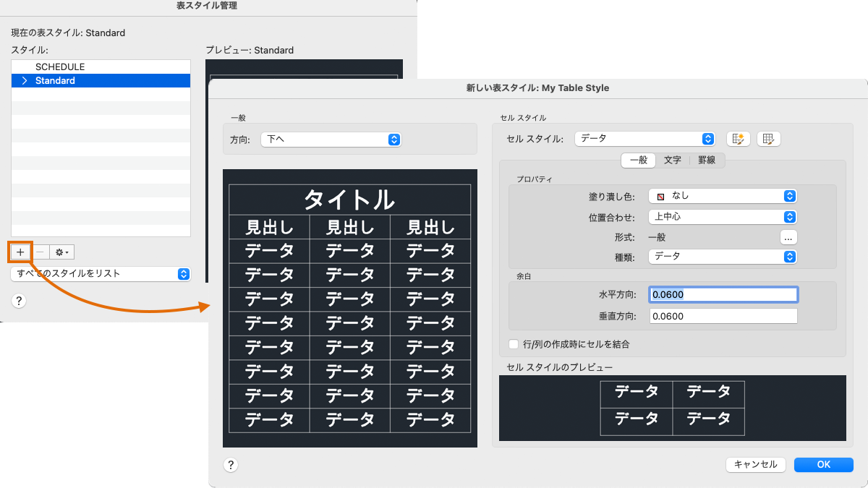
Task: Click the manage cell styles icon
Action: (769, 139)
